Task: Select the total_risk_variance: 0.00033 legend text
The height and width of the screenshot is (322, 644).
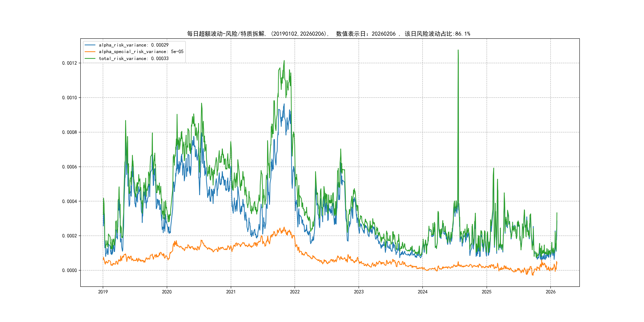Action: [x=134, y=58]
